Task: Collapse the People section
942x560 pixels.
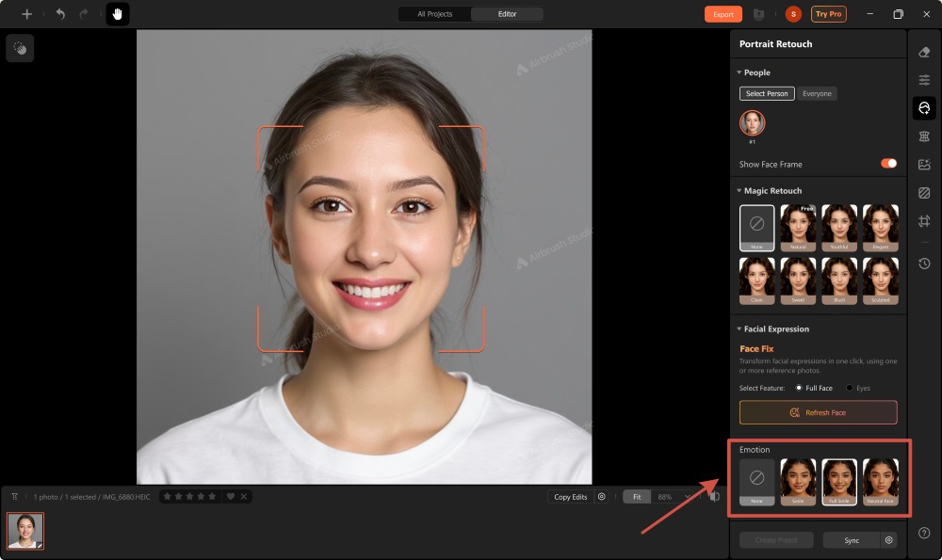Action: 739,72
